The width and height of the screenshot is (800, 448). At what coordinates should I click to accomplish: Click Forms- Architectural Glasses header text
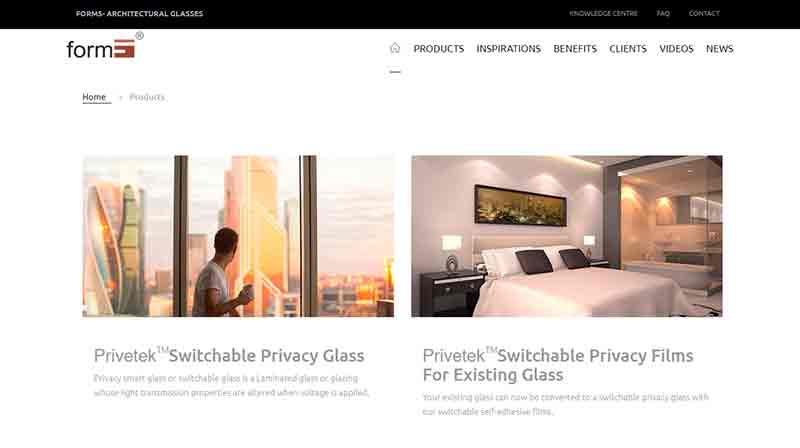click(139, 13)
